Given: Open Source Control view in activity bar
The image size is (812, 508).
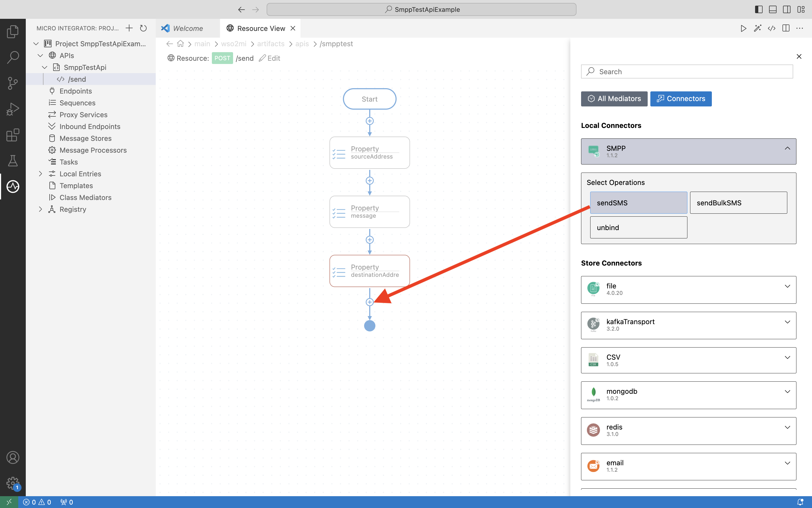Looking at the screenshot, I should 13,83.
